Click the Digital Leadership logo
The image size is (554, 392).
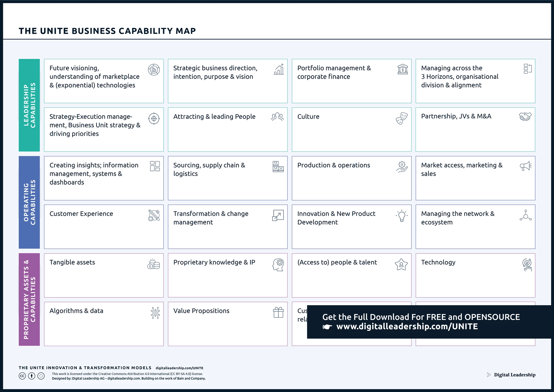[x=511, y=375]
